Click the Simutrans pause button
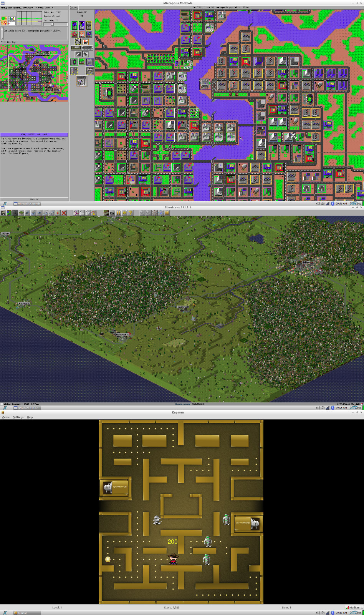 (x=118, y=213)
